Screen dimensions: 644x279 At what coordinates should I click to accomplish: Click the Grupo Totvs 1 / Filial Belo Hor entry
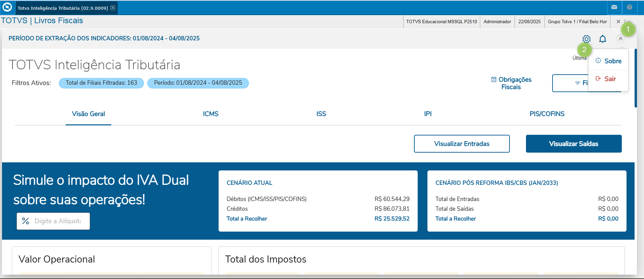coord(577,22)
